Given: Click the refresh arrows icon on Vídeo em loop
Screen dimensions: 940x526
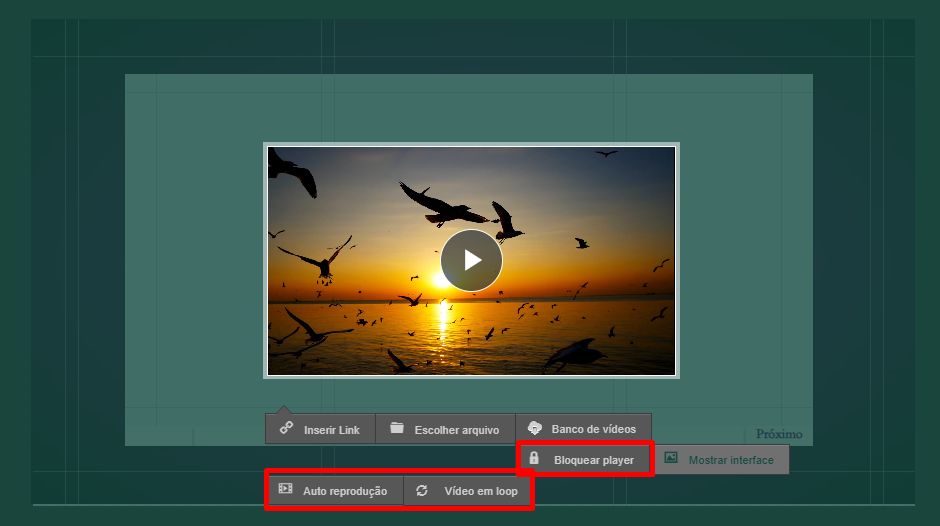Looking at the screenshot, I should pyautogui.click(x=422, y=491).
